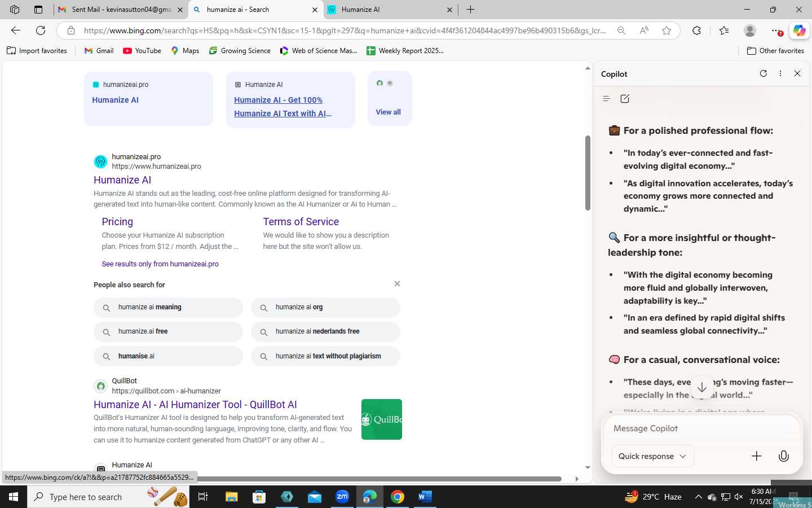Switch to the Sent Mail Gmail tab
812x508 pixels.
pyautogui.click(x=121, y=10)
